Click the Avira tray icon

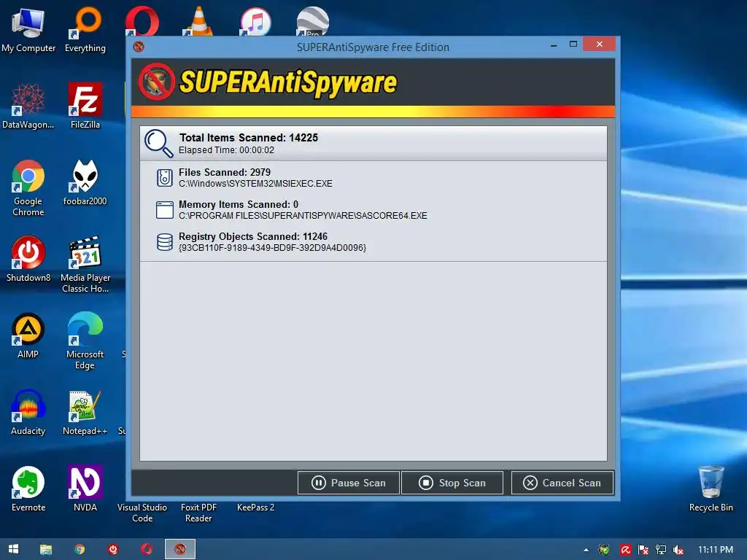click(x=625, y=550)
